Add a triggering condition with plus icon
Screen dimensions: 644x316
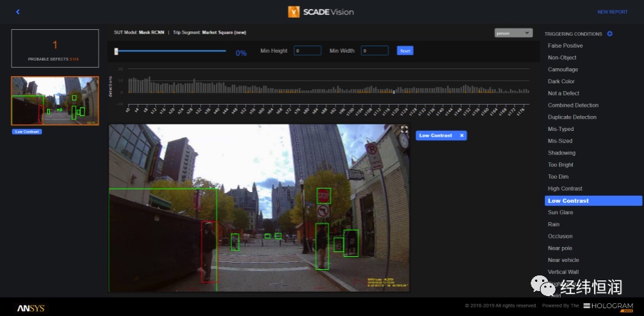click(x=610, y=33)
